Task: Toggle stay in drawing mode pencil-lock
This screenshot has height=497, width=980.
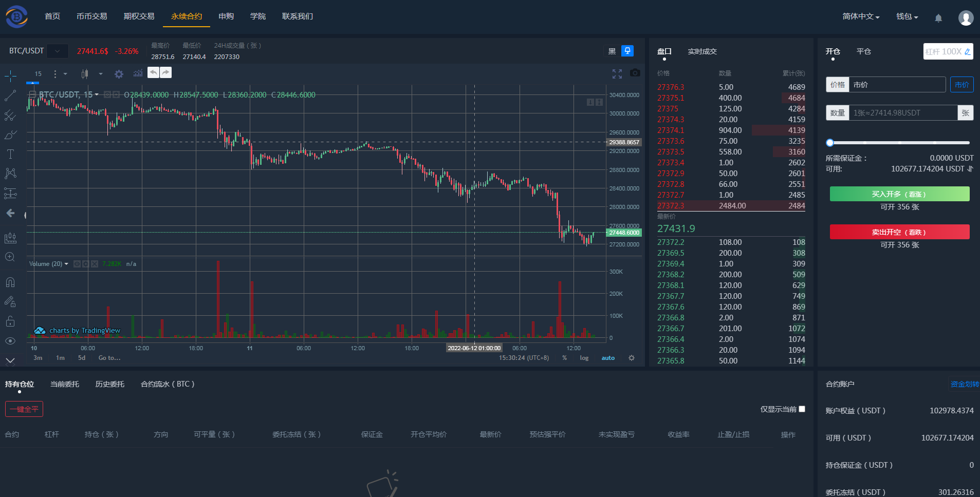Action: pos(10,301)
